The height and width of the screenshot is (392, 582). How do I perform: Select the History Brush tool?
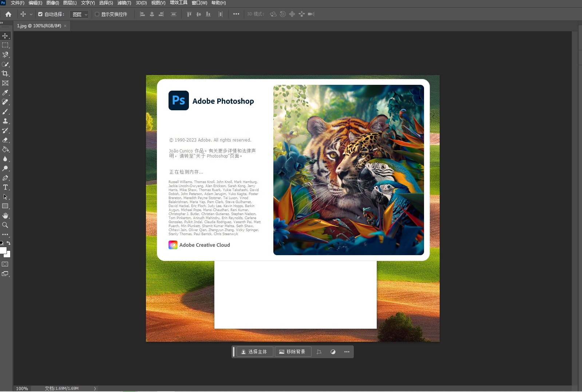pyautogui.click(x=5, y=130)
